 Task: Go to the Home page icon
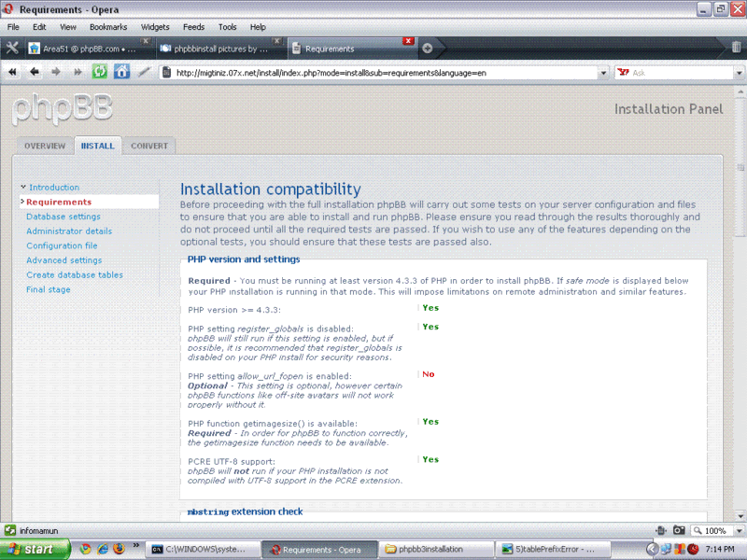pyautogui.click(x=121, y=72)
